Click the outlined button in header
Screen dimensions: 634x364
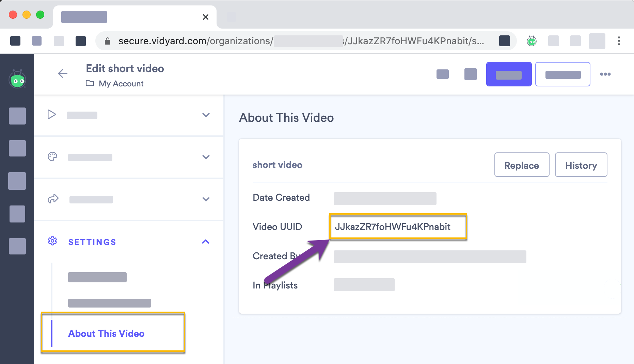563,74
